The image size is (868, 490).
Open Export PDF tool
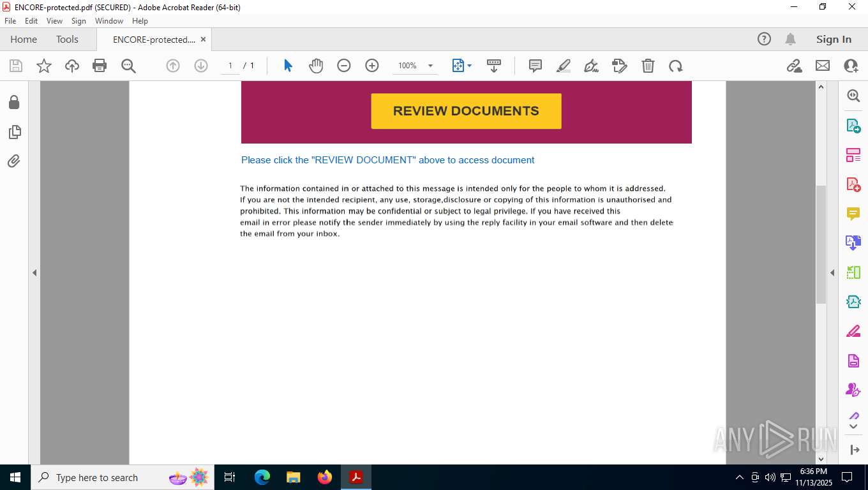pos(853,126)
